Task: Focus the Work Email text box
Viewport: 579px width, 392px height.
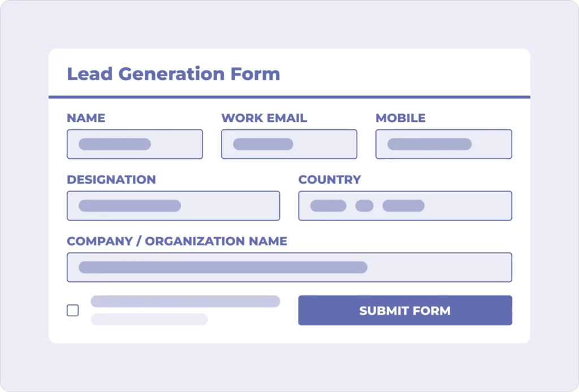Action: (289, 144)
